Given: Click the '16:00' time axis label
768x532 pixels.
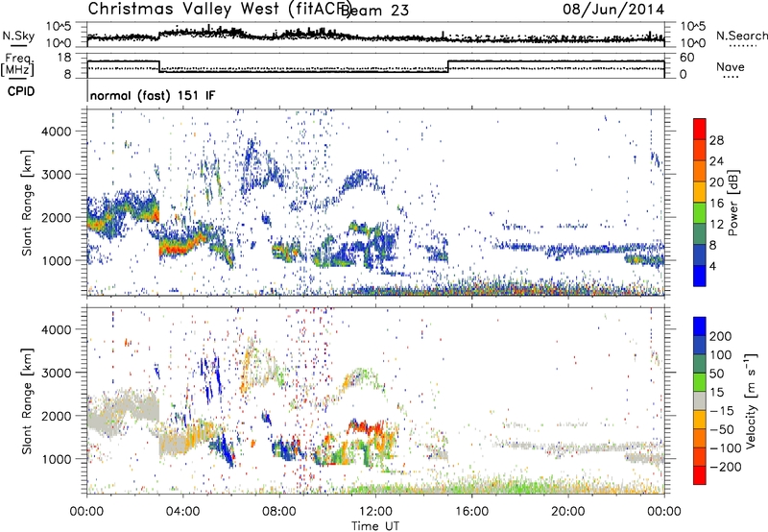Looking at the screenshot, I should (x=471, y=512).
